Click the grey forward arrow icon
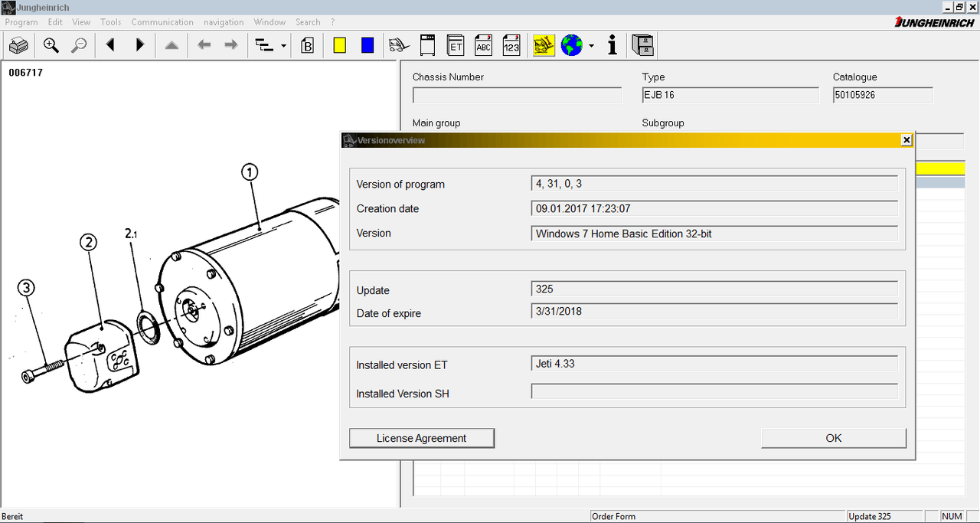 [x=230, y=46]
